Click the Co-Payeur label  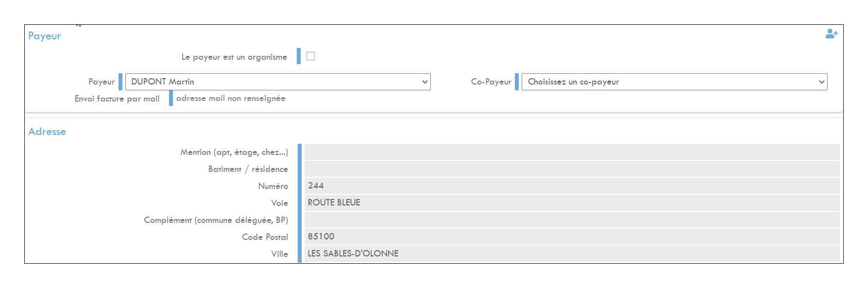coord(491,82)
